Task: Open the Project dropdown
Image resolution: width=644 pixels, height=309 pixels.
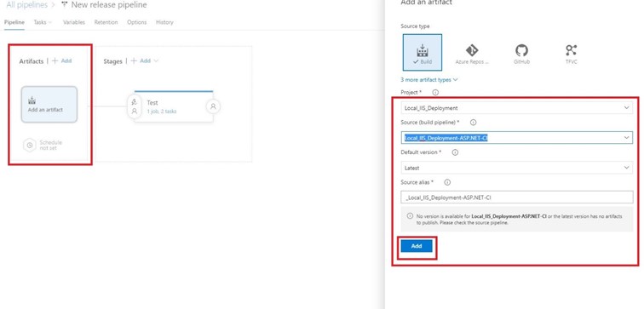Action: [517, 107]
